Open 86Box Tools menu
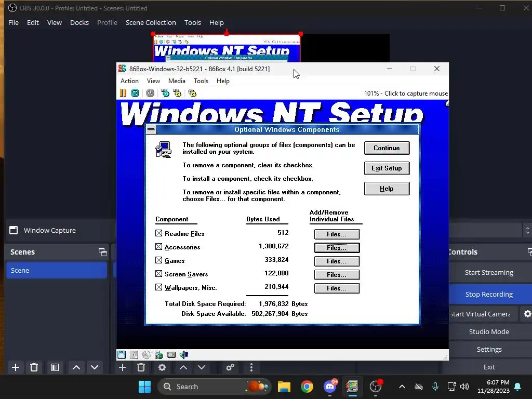Image resolution: width=532 pixels, height=399 pixels. pos(201,81)
